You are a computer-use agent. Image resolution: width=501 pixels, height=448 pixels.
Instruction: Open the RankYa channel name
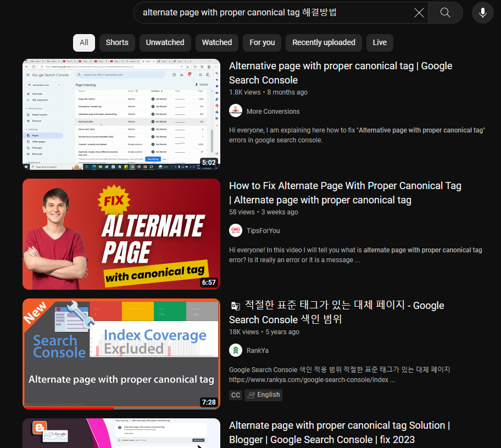tap(257, 351)
